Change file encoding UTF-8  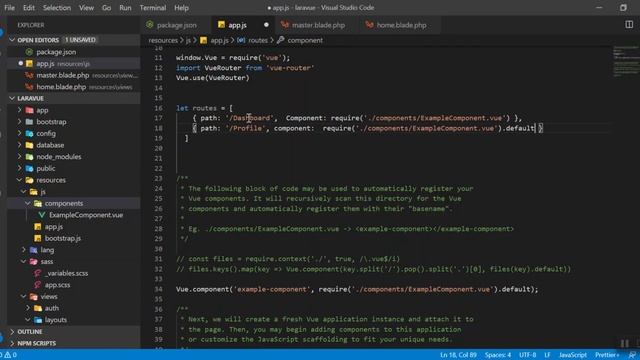(x=527, y=355)
